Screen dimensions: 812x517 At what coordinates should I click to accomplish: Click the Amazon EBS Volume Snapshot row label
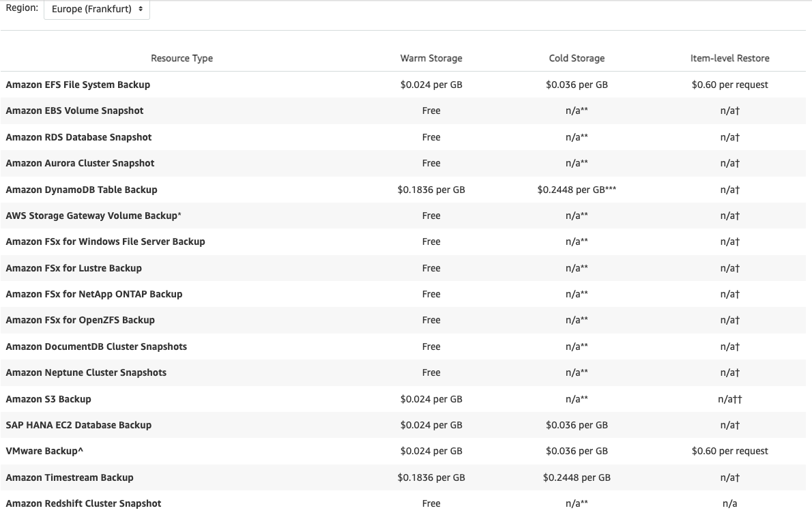click(x=74, y=110)
